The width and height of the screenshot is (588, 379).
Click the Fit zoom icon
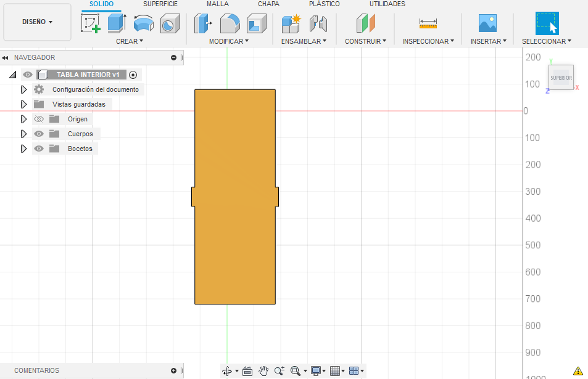pyautogui.click(x=296, y=371)
